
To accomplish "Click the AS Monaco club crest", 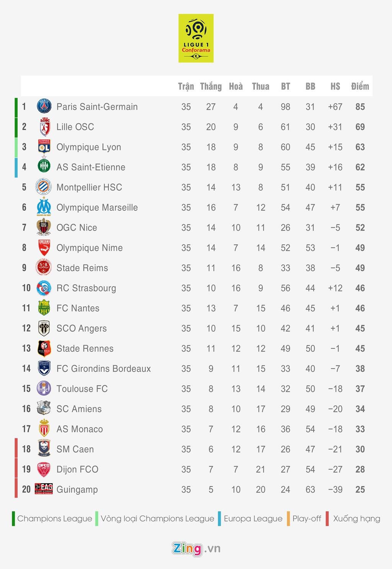I will (x=44, y=429).
